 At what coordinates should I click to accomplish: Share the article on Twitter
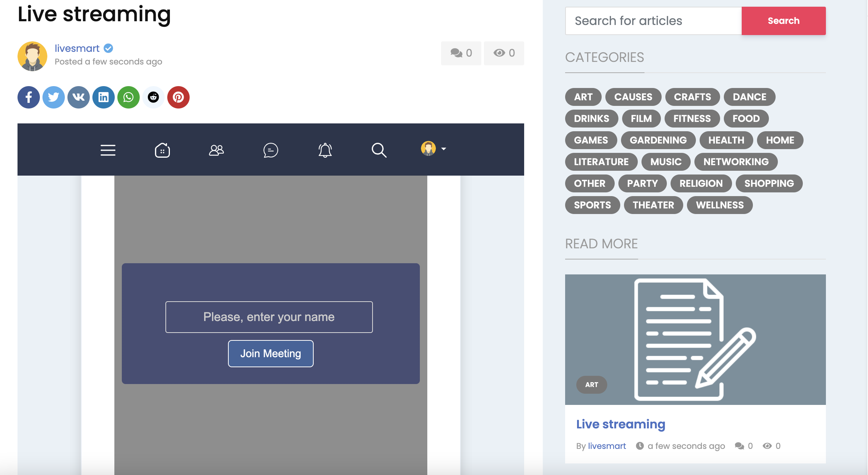(x=53, y=97)
